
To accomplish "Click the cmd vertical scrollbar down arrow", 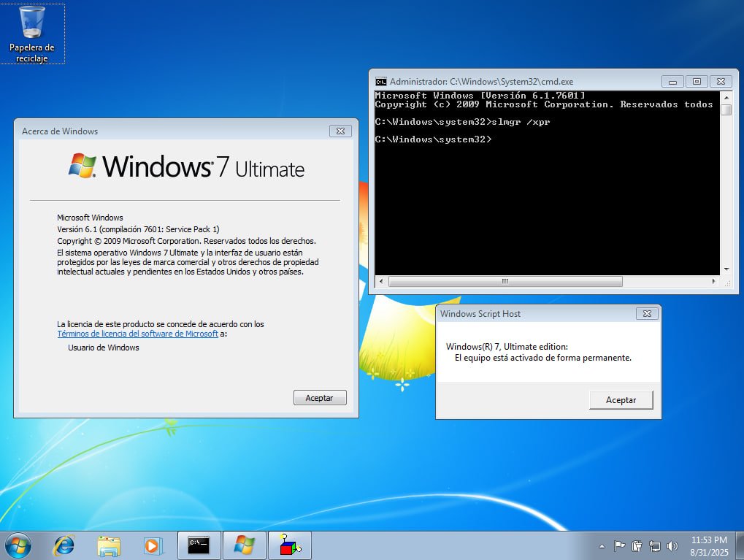I will 726,269.
